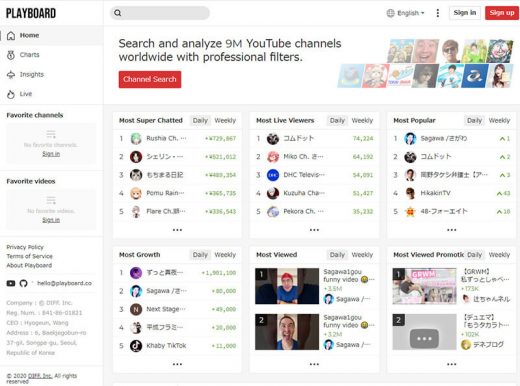This screenshot has height=386, width=520.
Task: Select Daily in Most Growth panel
Action: pyautogui.click(x=200, y=255)
